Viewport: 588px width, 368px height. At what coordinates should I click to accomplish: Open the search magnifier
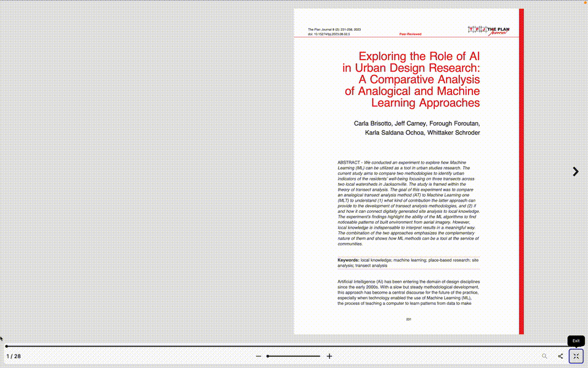click(x=544, y=356)
